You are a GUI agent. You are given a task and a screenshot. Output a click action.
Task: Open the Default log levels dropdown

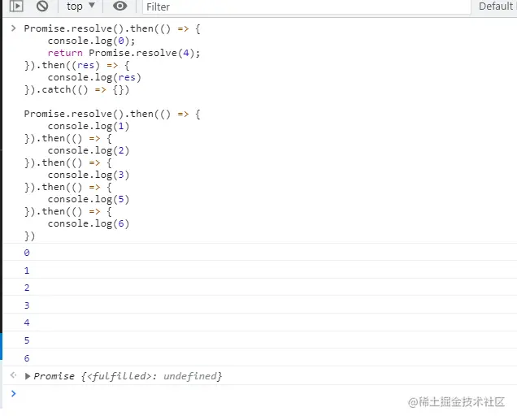click(x=497, y=6)
